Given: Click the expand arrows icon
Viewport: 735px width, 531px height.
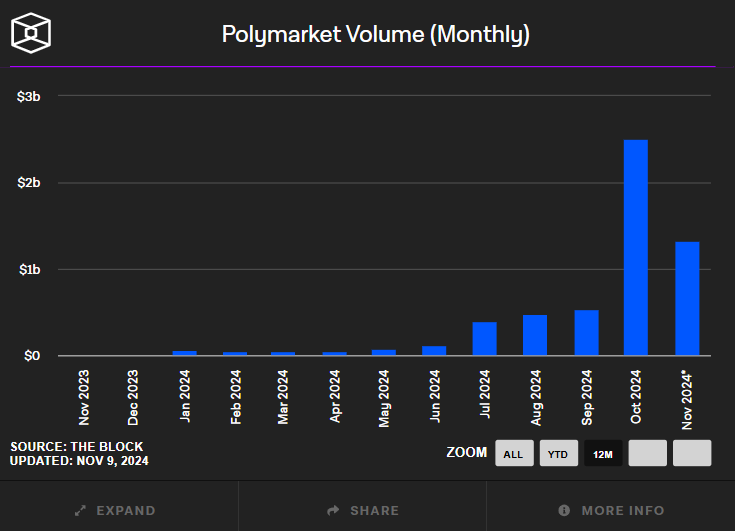Looking at the screenshot, I should tap(81, 511).
